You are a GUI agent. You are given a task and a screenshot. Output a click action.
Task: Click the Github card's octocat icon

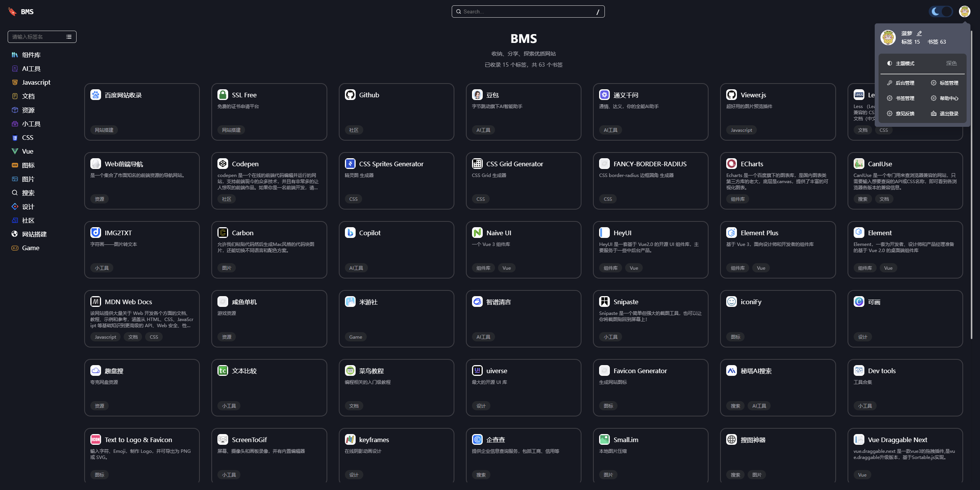[x=350, y=95]
